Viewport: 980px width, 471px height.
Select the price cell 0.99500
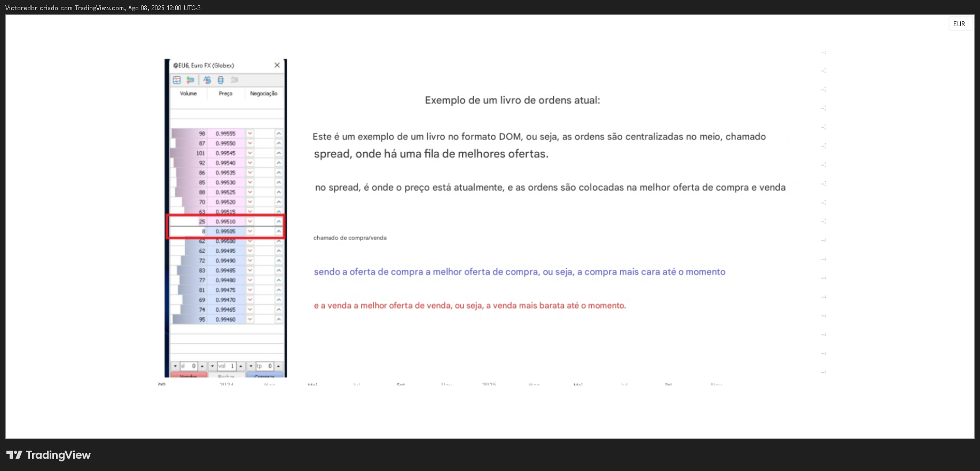click(x=226, y=241)
